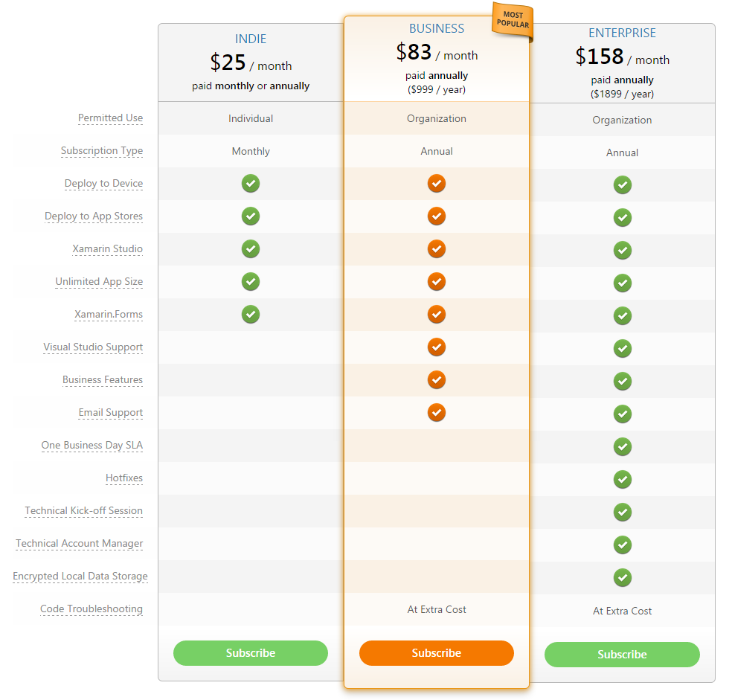Toggle the One Business Day SLA checkmark under Enterprise
This screenshot has width=732, height=700.
tap(623, 446)
